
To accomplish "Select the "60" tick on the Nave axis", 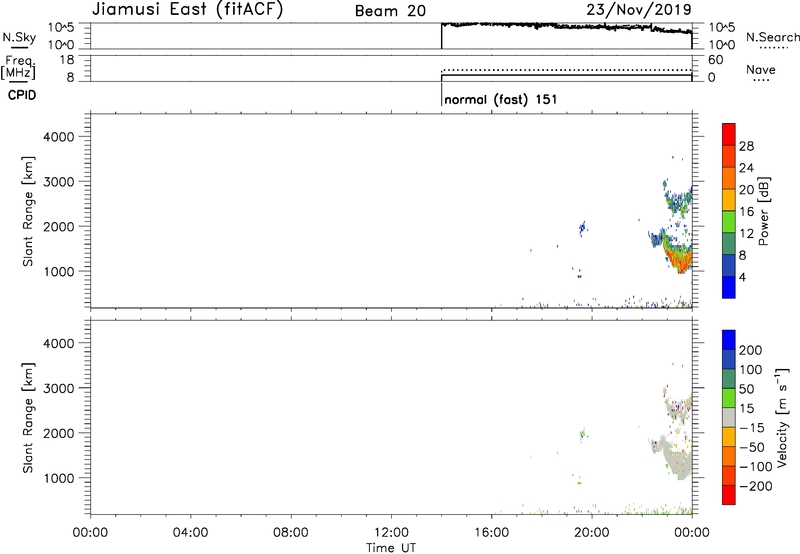I will [715, 60].
